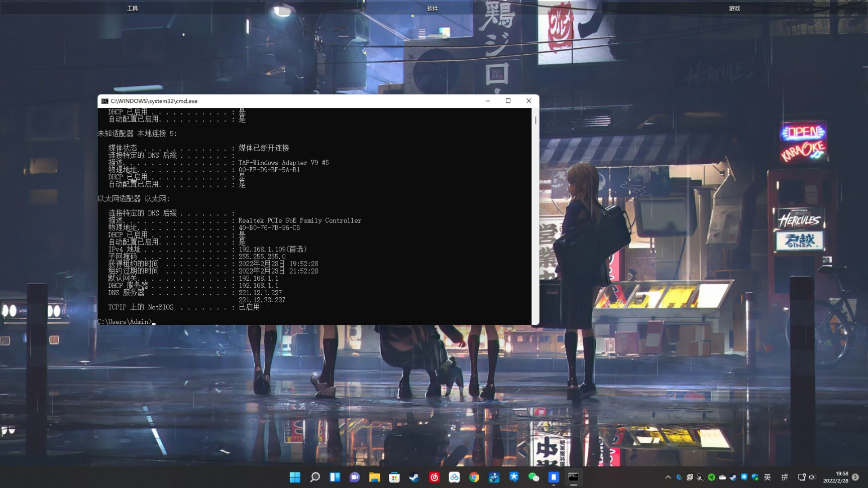Launch Teams Chat from taskbar
This screenshot has width=868, height=488.
(355, 477)
